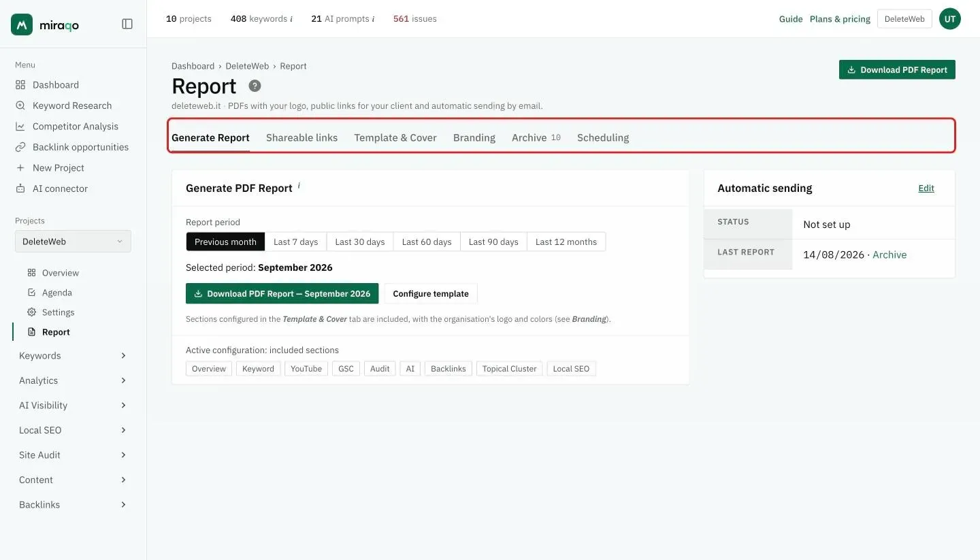Select the Previous month report period
Screen dimensions: 980x560
tap(225, 242)
